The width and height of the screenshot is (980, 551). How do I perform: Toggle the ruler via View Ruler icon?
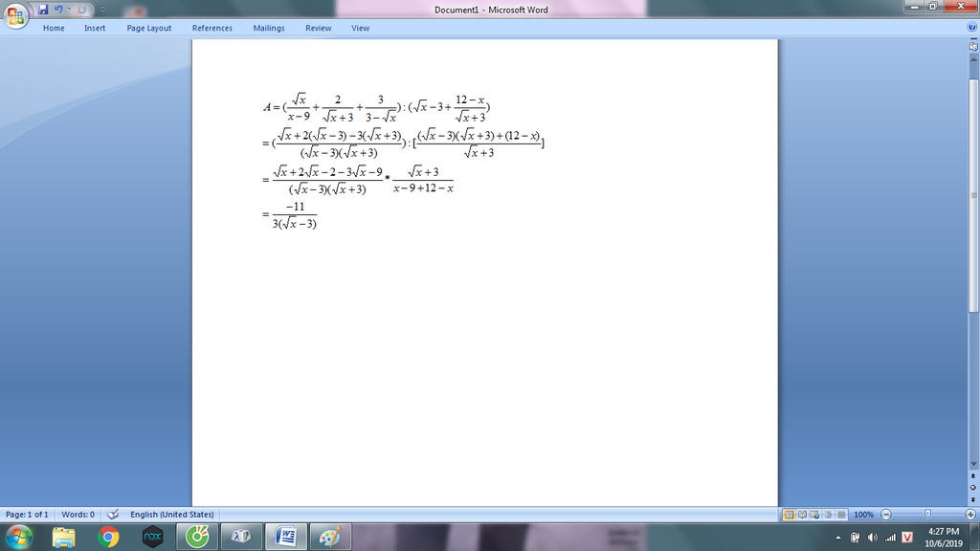[x=973, y=46]
